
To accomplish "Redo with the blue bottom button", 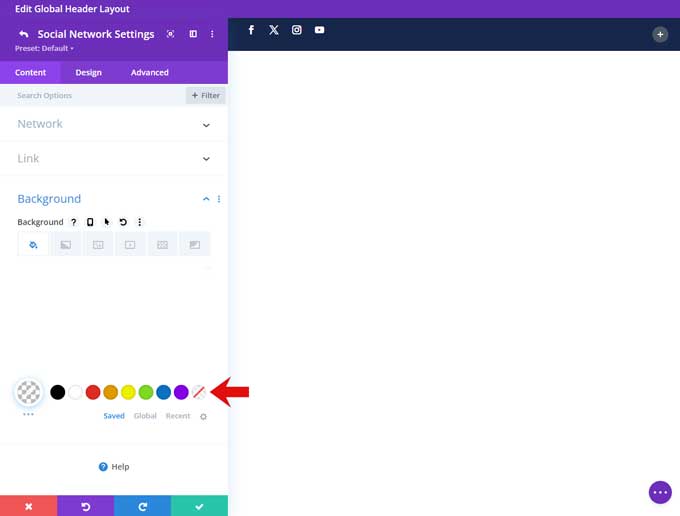I will click(x=142, y=506).
